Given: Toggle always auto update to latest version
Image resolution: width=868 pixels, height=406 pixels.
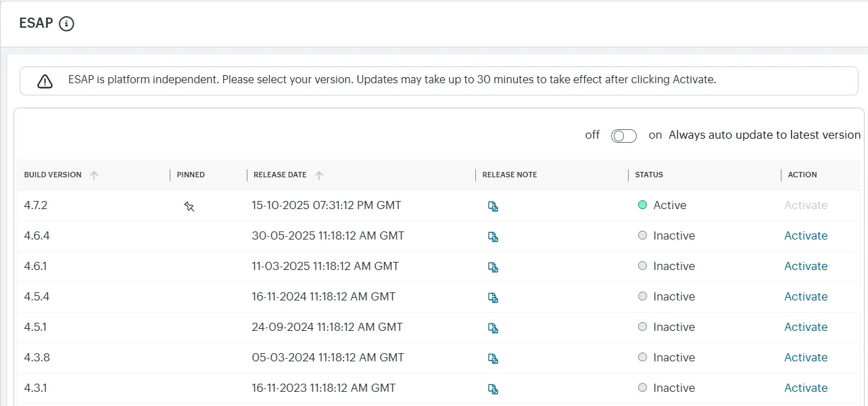Looking at the screenshot, I should pos(623,136).
